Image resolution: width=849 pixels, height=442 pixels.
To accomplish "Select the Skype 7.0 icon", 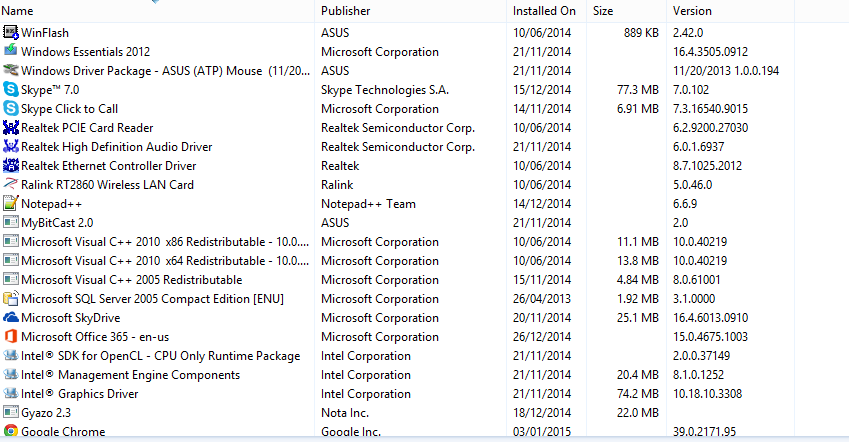I will coord(11,90).
